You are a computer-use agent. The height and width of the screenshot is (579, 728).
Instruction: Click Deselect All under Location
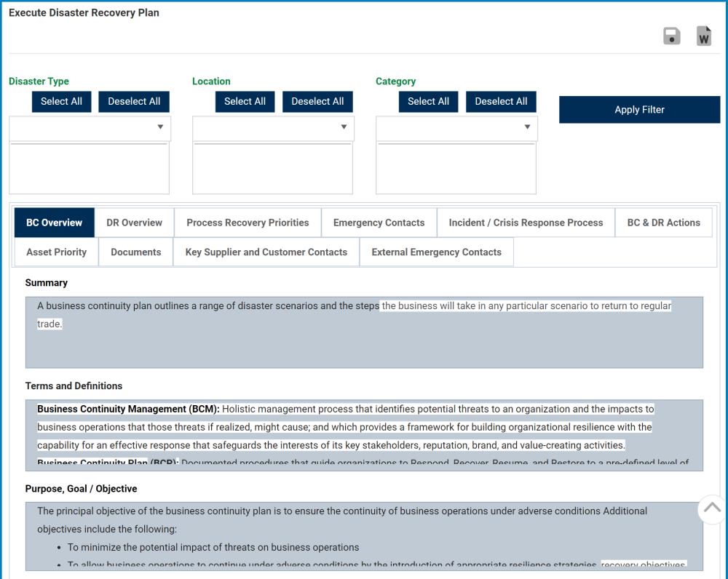coord(317,101)
